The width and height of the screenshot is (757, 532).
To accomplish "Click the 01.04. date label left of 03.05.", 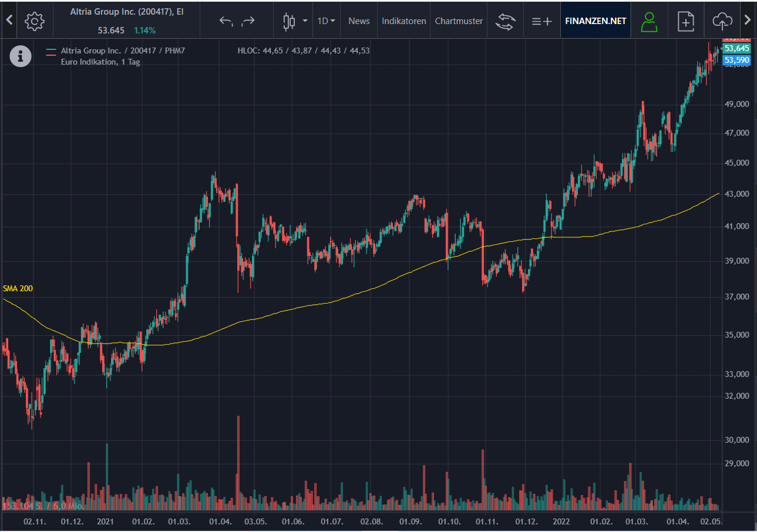I will point(221,521).
